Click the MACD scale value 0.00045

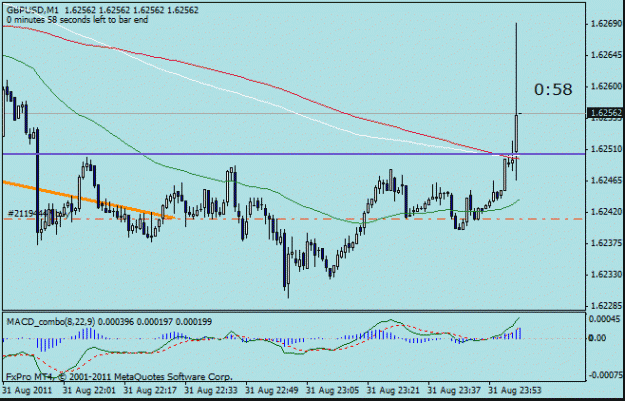click(605, 319)
